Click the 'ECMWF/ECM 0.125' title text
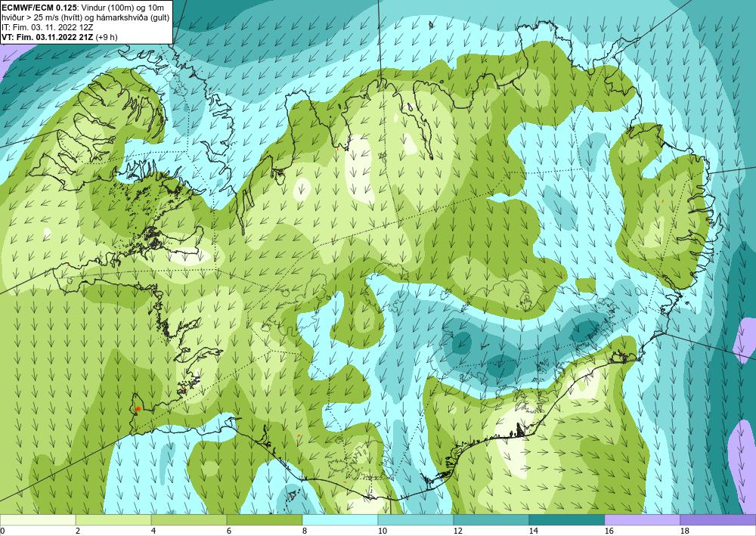Image resolution: width=756 pixels, height=536 pixels. coord(38,7)
